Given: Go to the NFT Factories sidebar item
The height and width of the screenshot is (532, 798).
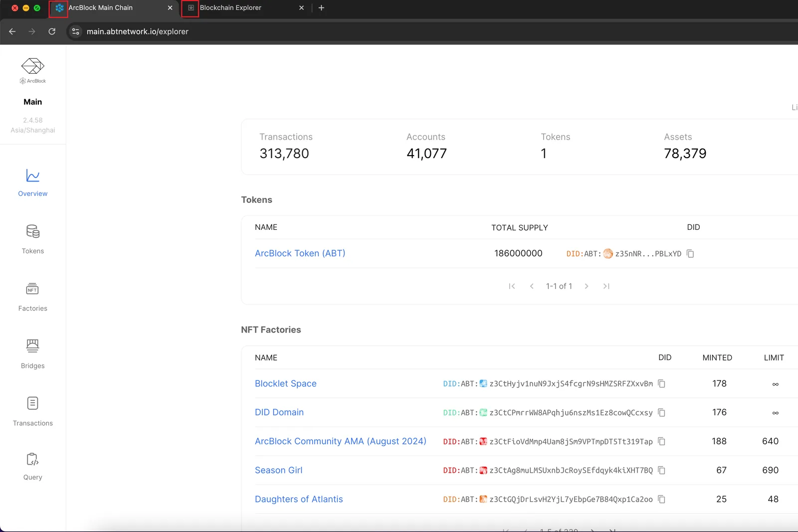Looking at the screenshot, I should [x=33, y=297].
